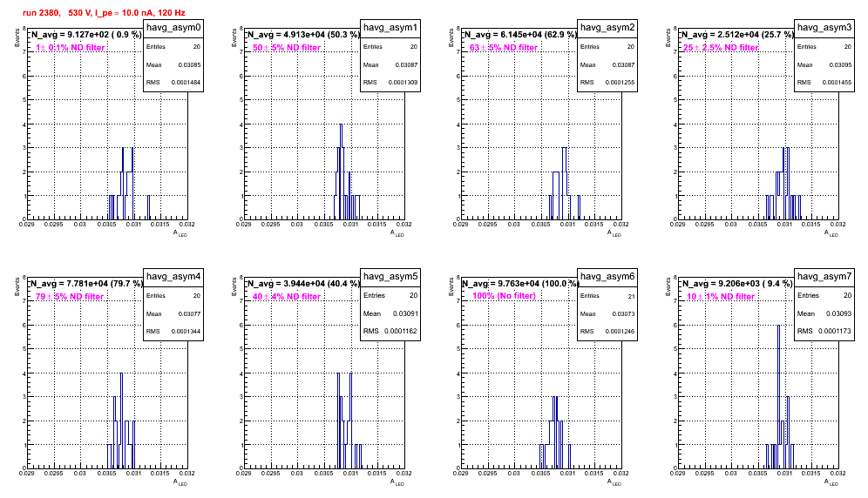Click the 79± 5% ND filter label
The image size is (868, 498).
(70, 297)
